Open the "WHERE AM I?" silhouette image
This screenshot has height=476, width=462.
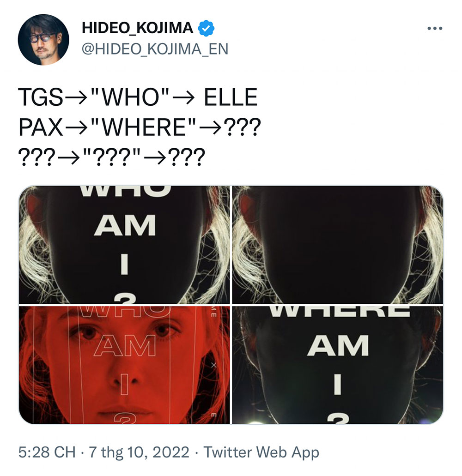click(x=337, y=365)
